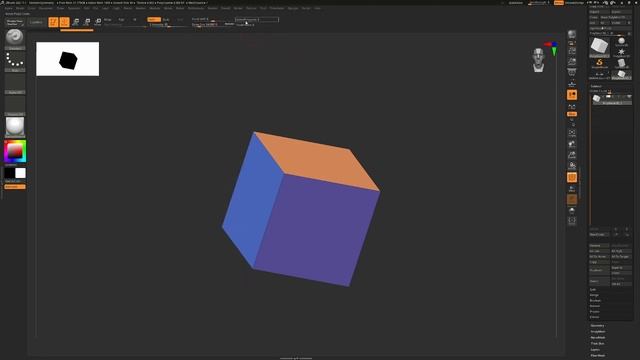Click the LightBox button
The width and height of the screenshot is (640, 360).
point(36,22)
